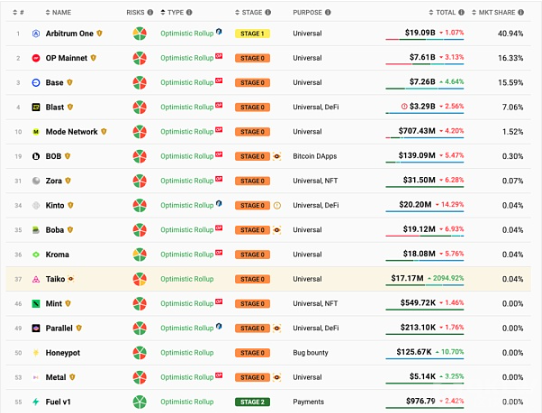
Task: Click Zora Universal, NFT purpose
Action: (x=315, y=181)
